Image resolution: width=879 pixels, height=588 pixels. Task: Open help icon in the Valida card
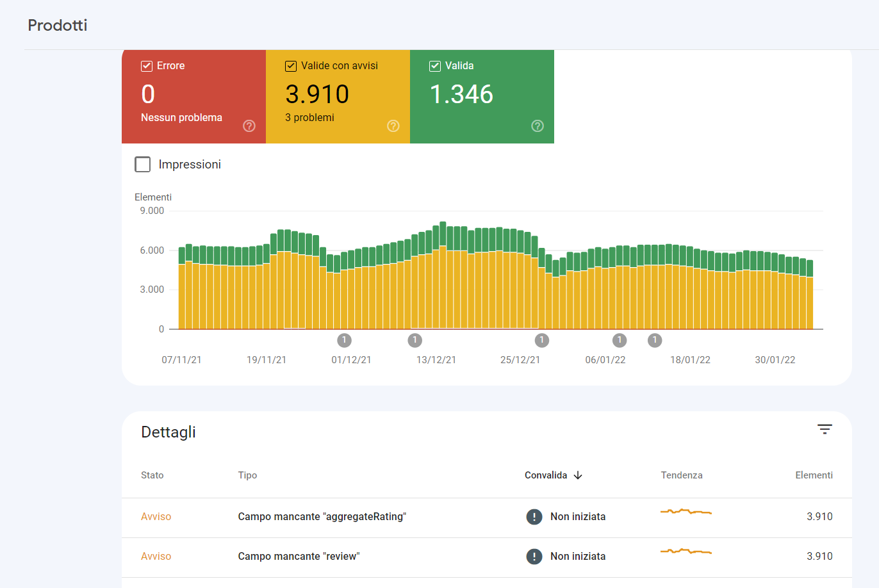538,126
